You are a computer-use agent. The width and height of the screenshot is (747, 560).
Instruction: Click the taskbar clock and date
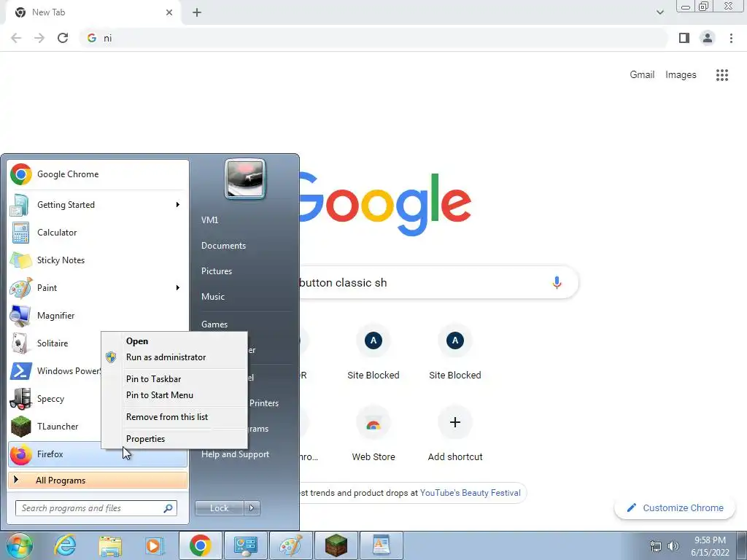[x=710, y=546]
